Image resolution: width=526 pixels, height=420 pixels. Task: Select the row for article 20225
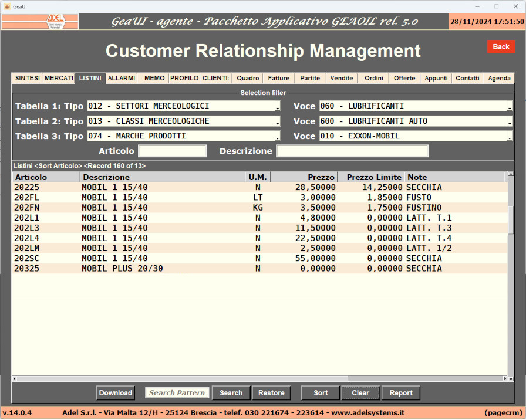[260, 187]
